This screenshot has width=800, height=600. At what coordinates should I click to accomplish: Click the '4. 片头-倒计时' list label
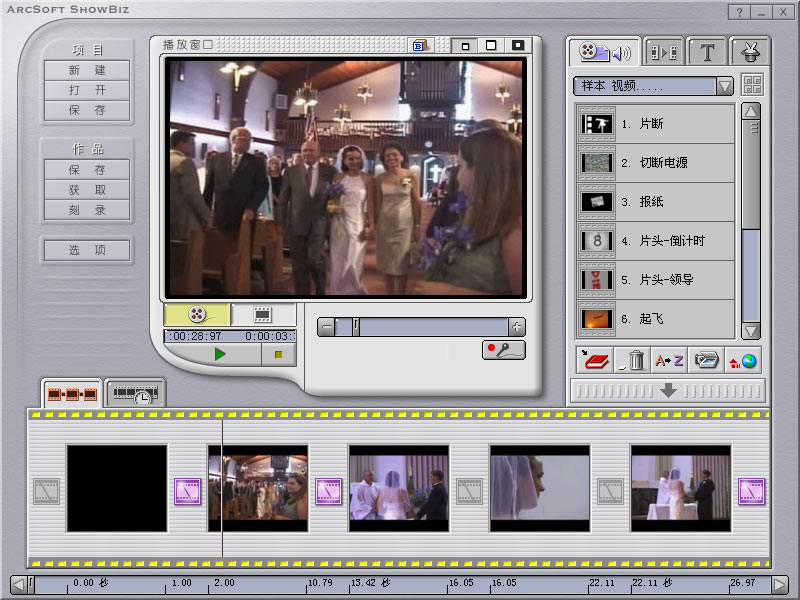(663, 241)
